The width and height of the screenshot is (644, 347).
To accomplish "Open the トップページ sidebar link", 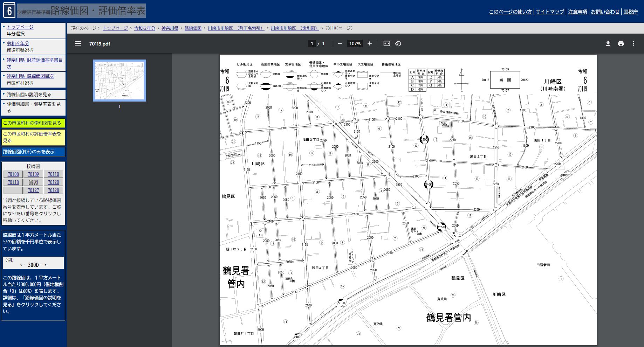I will click(x=20, y=27).
